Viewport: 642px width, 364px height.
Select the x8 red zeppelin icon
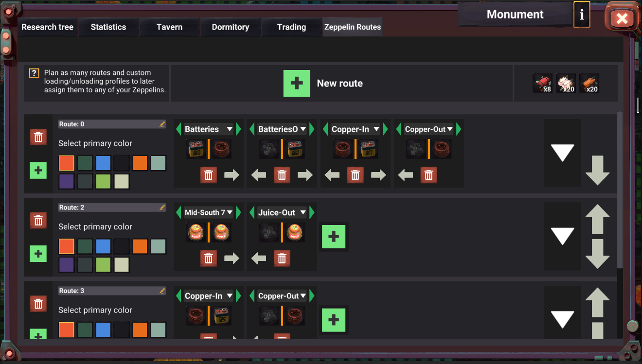542,83
